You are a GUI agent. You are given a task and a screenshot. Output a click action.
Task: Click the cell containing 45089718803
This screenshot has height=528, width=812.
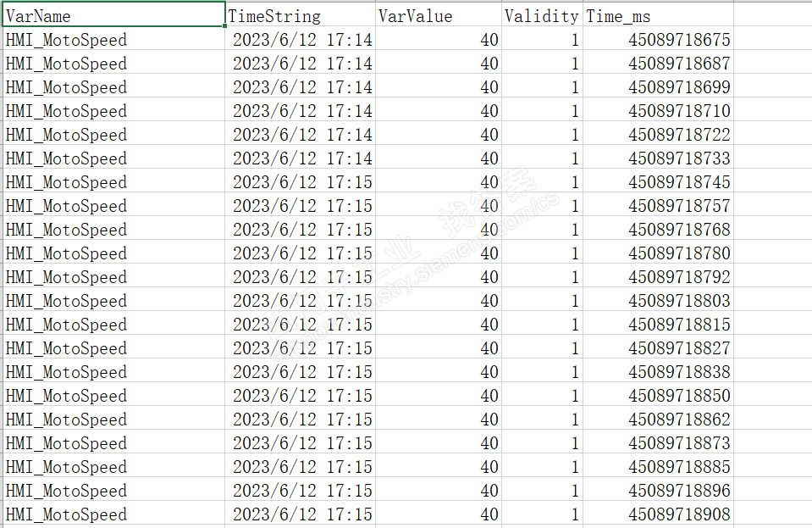(658, 300)
